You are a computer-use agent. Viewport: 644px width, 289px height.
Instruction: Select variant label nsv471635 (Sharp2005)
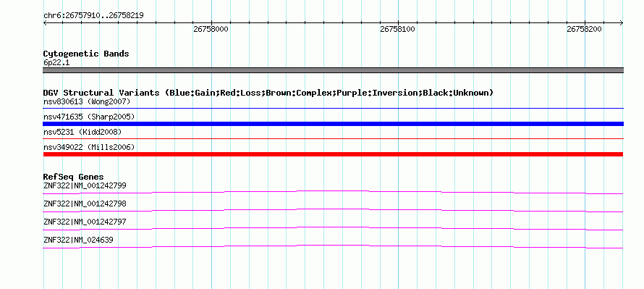pos(89,117)
